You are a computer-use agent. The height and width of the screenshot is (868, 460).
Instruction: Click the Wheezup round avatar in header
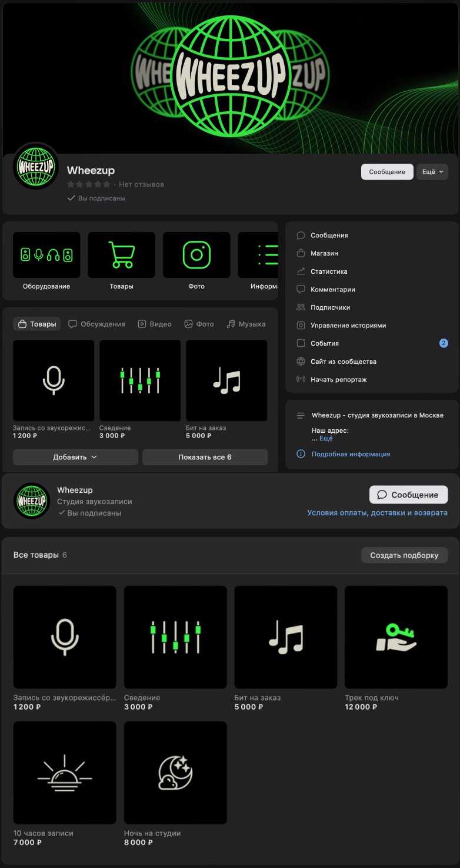[36, 166]
